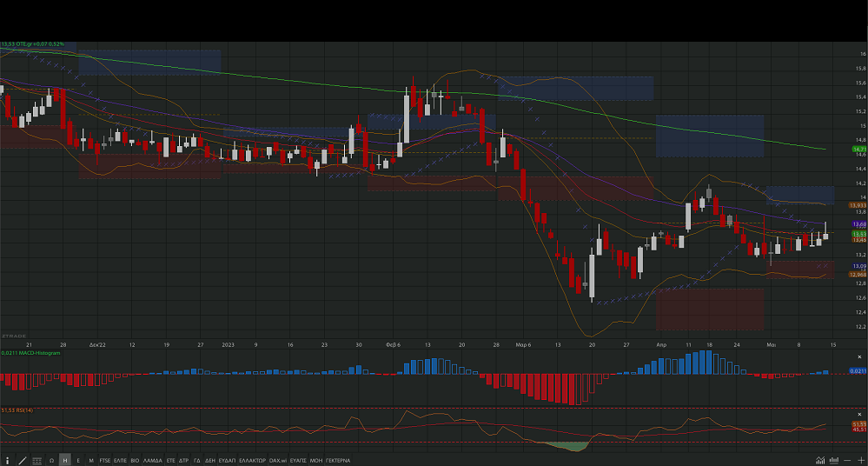The width and height of the screenshot is (868, 466).
Task: Load the ΕΛΛΑΚΤΩΡ symbol chart
Action: point(253,461)
